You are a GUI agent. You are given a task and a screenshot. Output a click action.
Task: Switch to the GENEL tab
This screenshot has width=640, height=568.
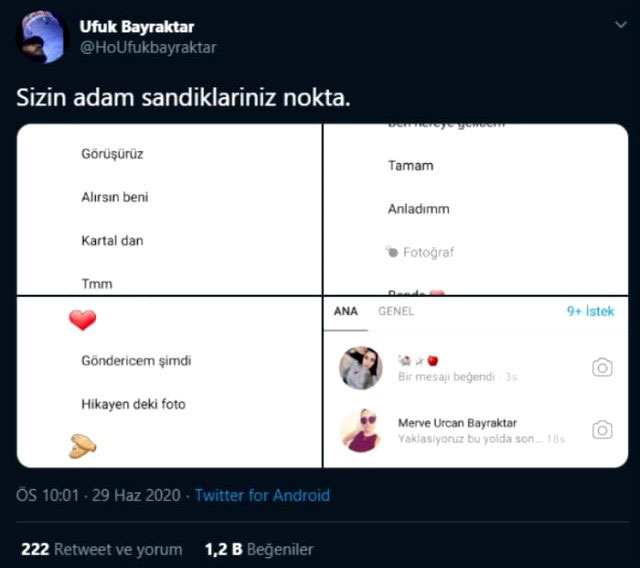396,311
